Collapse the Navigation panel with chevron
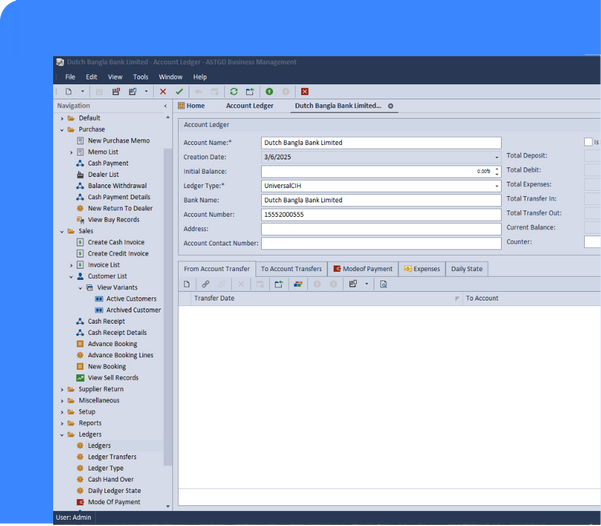 (x=166, y=106)
